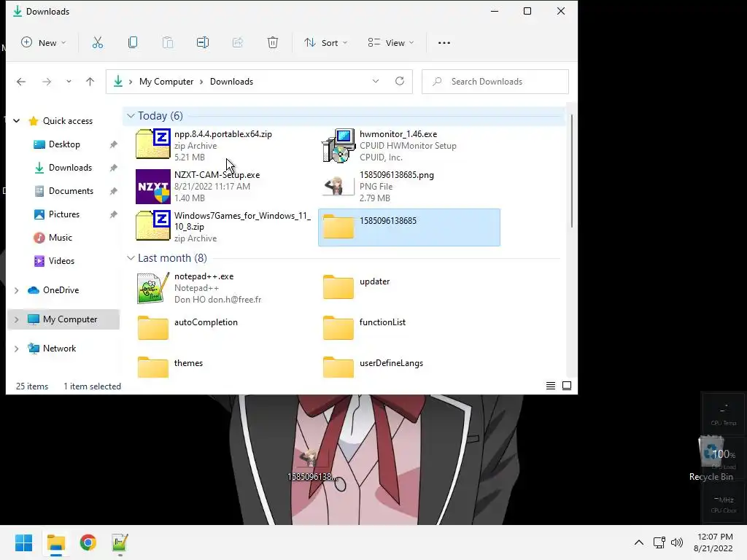This screenshot has height=560, width=747.
Task: Select the Windows7Games zip archive icon
Action: (153, 225)
